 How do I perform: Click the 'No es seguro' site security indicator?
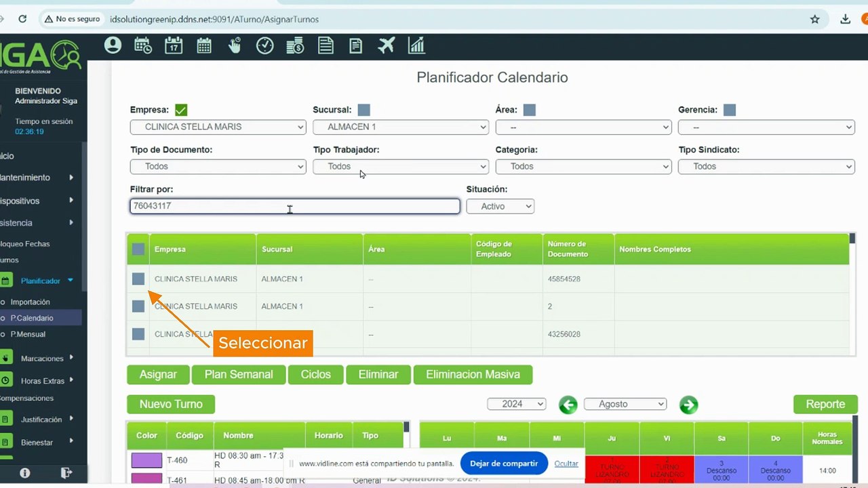tap(72, 19)
